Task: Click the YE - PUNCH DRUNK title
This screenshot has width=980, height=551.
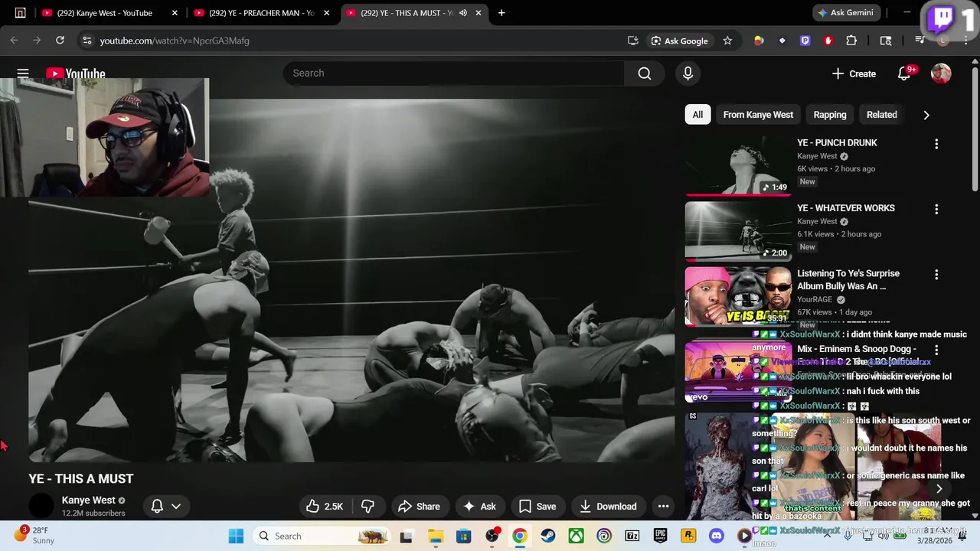Action: tap(837, 143)
